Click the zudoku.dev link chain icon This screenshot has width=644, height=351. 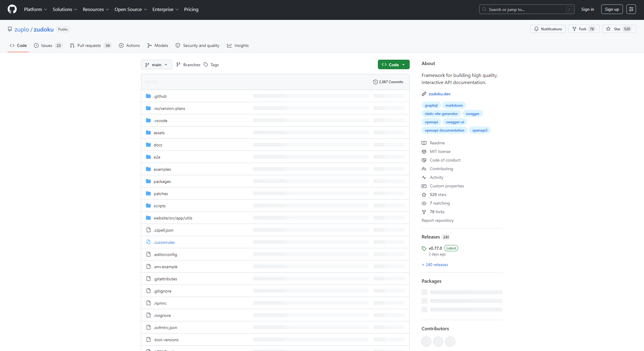coord(424,94)
